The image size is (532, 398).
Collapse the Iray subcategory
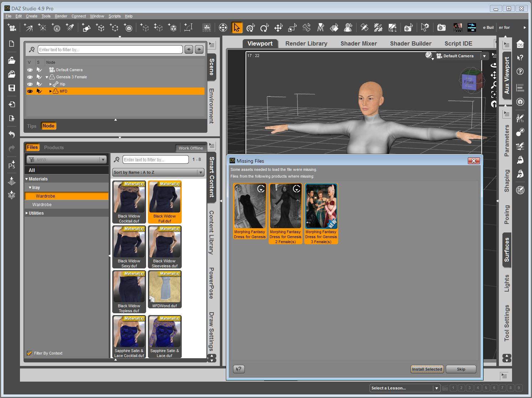(x=30, y=188)
